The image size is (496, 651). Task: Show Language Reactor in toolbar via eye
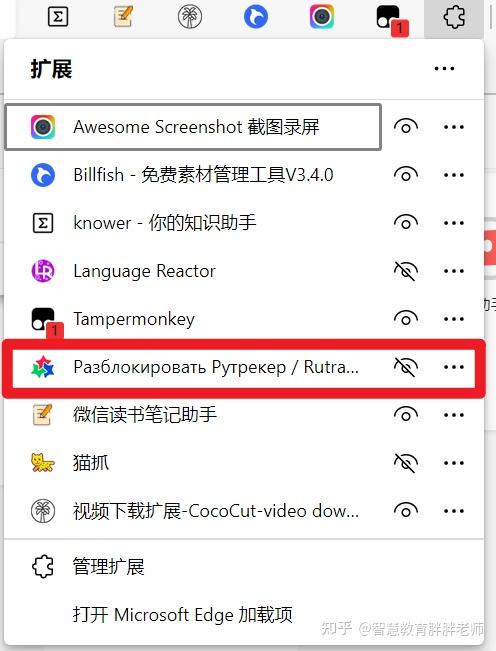(406, 271)
